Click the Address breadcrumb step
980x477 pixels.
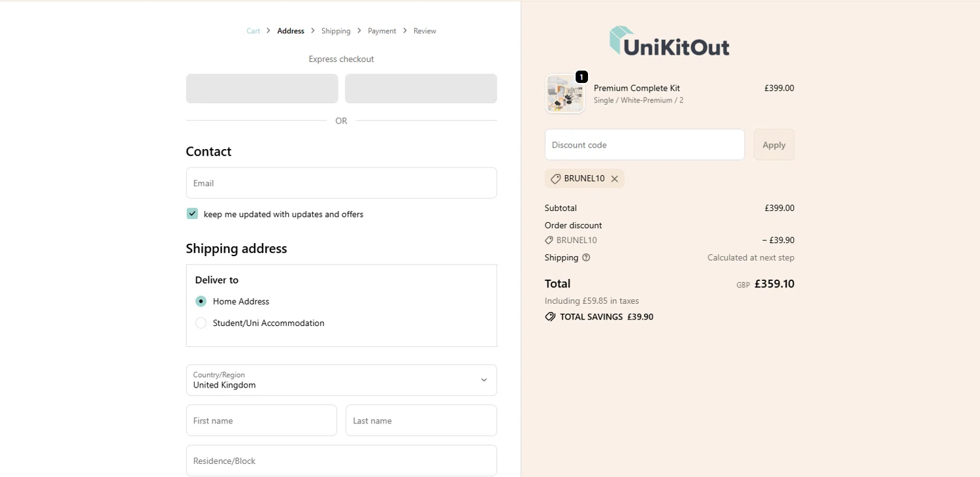(x=291, y=31)
